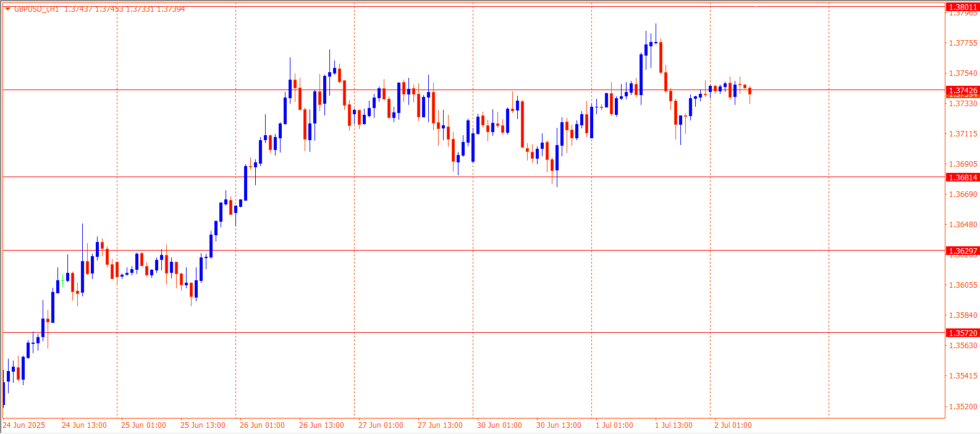Click the 1.37115 price scale value
Image resolution: width=980 pixels, height=434 pixels.
click(x=963, y=134)
